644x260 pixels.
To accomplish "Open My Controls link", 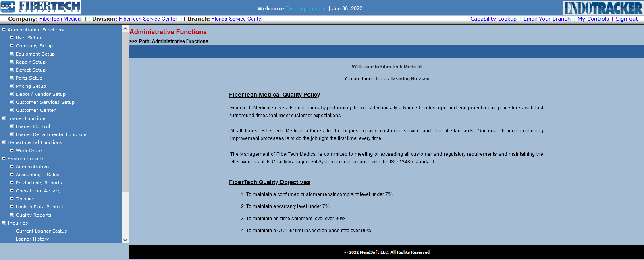I will [x=593, y=19].
